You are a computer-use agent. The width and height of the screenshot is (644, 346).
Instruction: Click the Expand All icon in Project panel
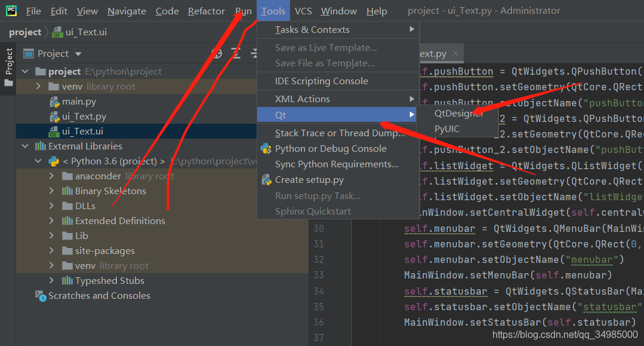(236, 54)
